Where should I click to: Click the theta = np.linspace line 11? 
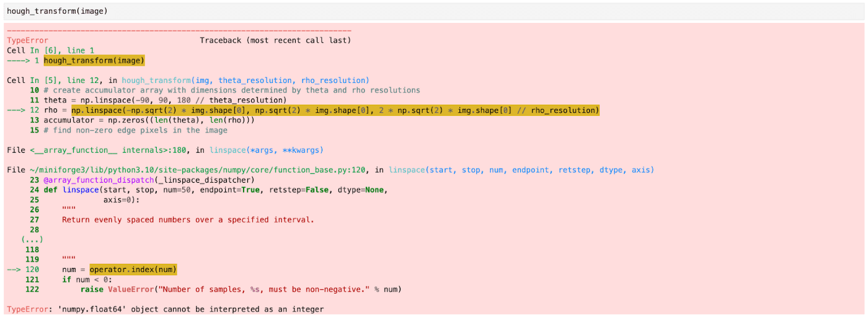pyautogui.click(x=166, y=100)
